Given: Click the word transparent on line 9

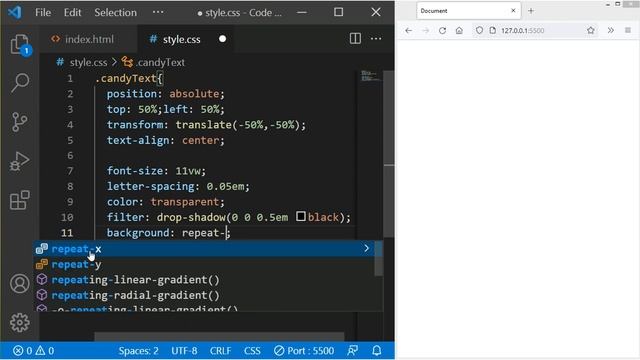Looking at the screenshot, I should (x=185, y=202).
